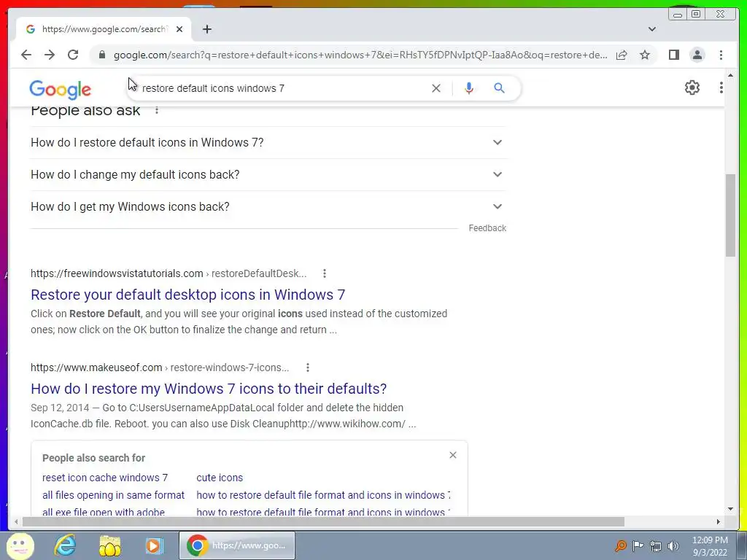Screen dimensions: 747x560
Task: Click the scroll left arrow
Action: pyautogui.click(x=16, y=522)
